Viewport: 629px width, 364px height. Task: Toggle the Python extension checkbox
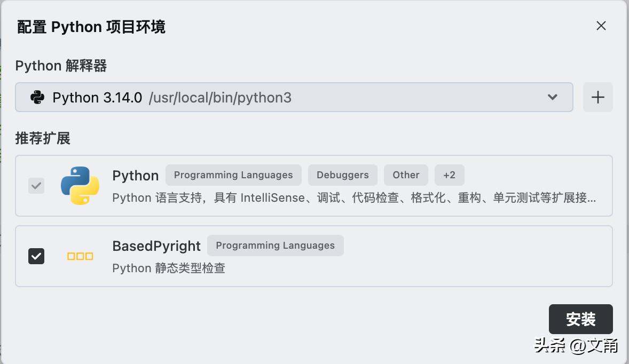tap(36, 186)
